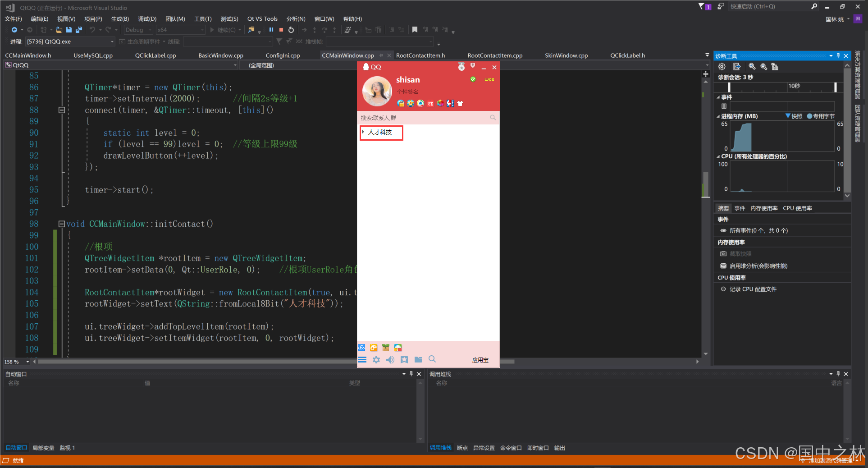Pause debugging with the Break All button
This screenshot has width=868, height=468.
click(271, 30)
